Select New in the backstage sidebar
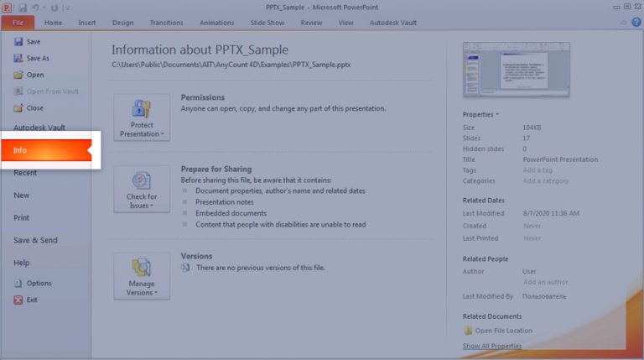 (x=21, y=196)
